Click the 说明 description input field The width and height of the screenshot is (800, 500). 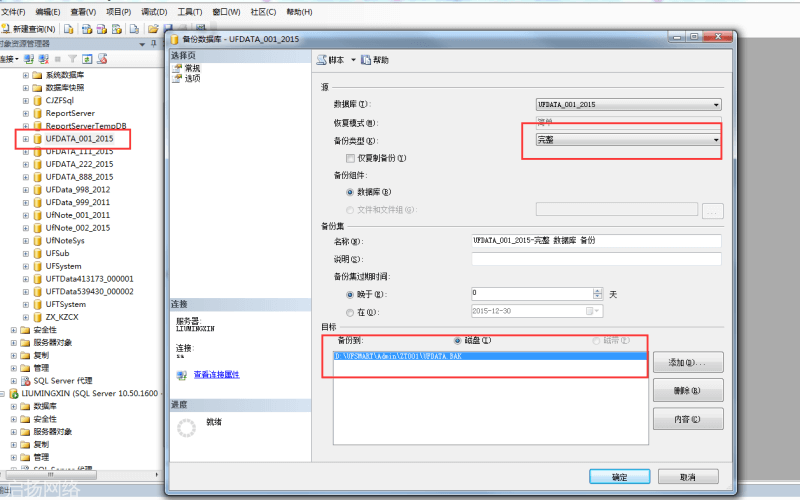point(596,259)
